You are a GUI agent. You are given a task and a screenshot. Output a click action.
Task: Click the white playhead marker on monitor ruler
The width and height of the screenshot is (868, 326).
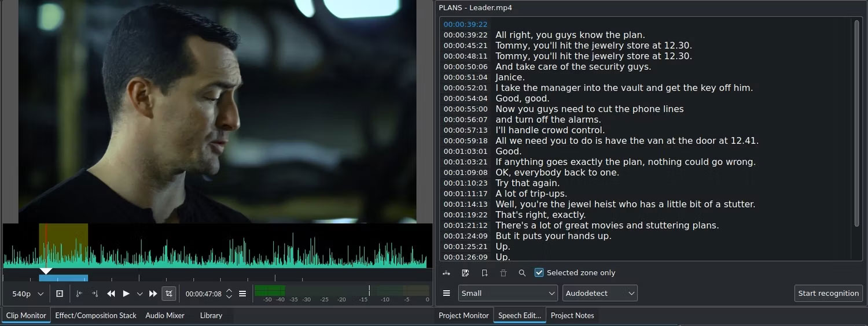tap(46, 271)
